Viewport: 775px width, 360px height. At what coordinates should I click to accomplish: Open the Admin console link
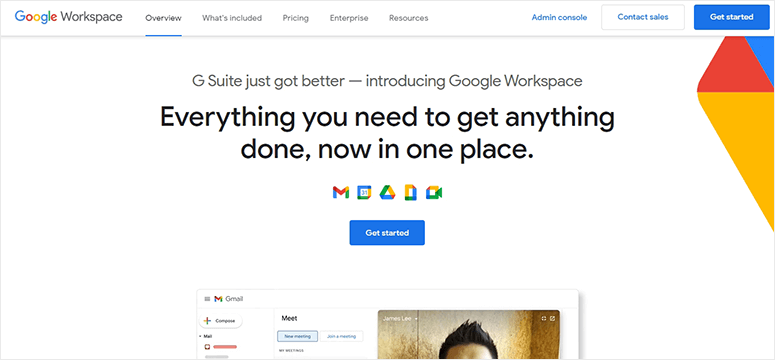tap(560, 17)
